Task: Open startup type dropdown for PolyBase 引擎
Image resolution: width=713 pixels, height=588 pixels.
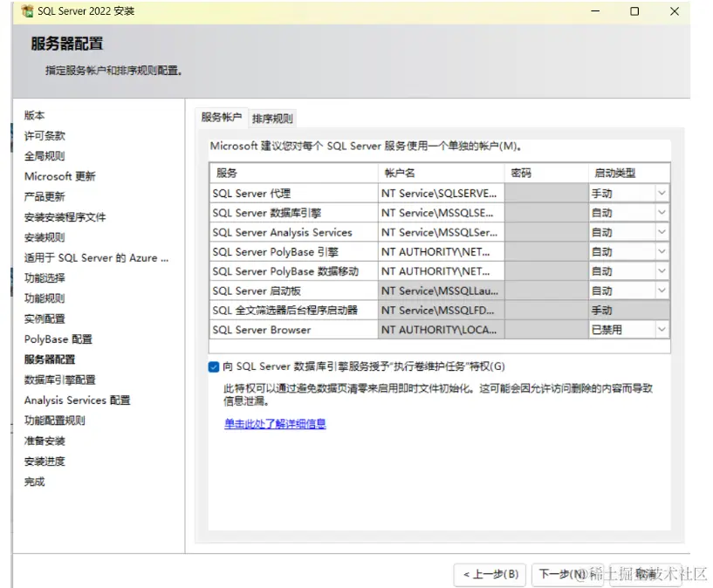Action: pos(662,252)
